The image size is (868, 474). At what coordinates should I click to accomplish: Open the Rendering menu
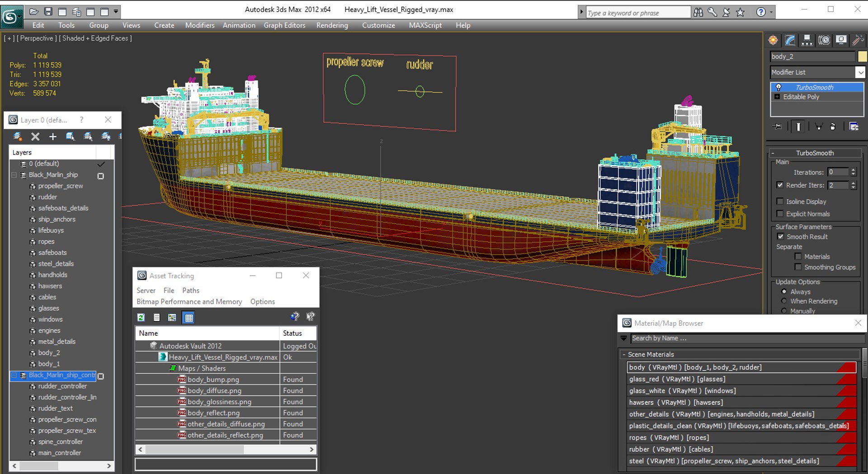click(332, 25)
